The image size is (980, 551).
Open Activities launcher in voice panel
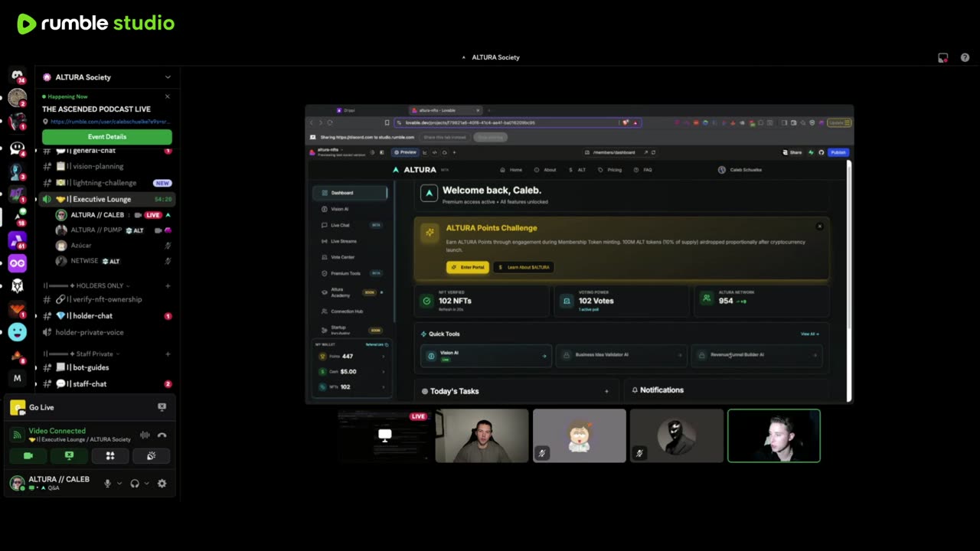109,455
